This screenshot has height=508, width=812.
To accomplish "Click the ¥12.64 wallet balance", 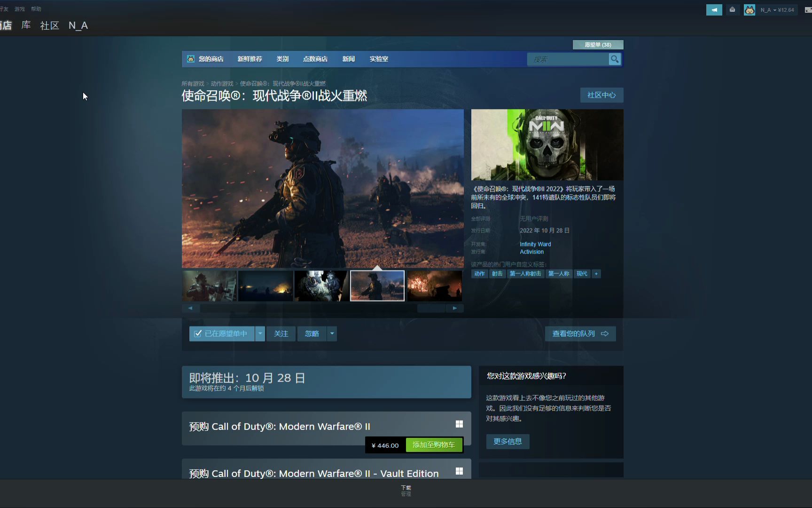I will pyautogui.click(x=786, y=10).
